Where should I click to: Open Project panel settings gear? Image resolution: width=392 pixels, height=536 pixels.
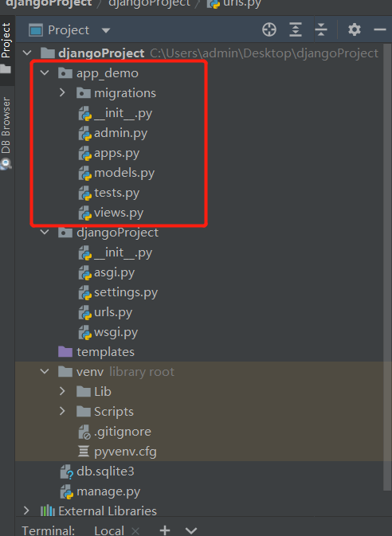pos(355,29)
